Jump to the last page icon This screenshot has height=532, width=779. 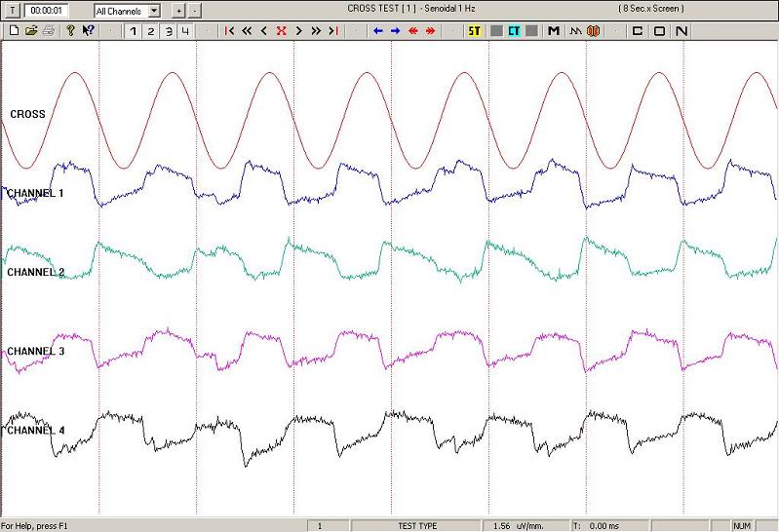(333, 31)
